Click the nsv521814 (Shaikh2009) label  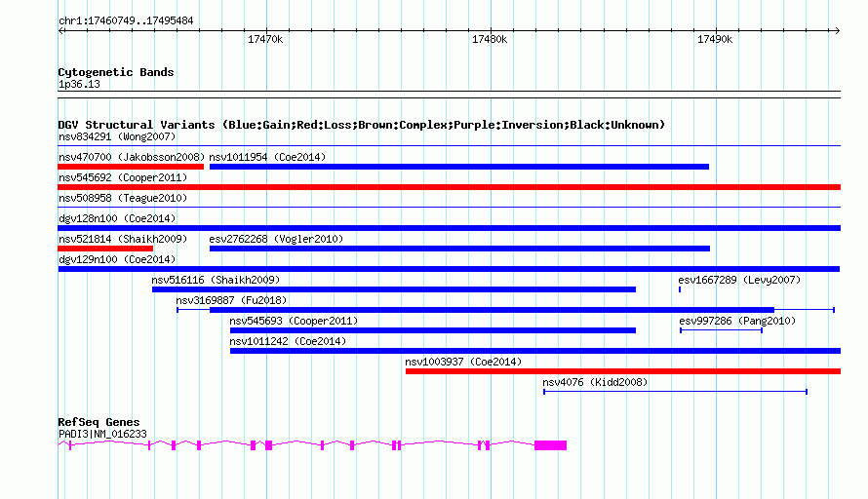click(x=123, y=239)
